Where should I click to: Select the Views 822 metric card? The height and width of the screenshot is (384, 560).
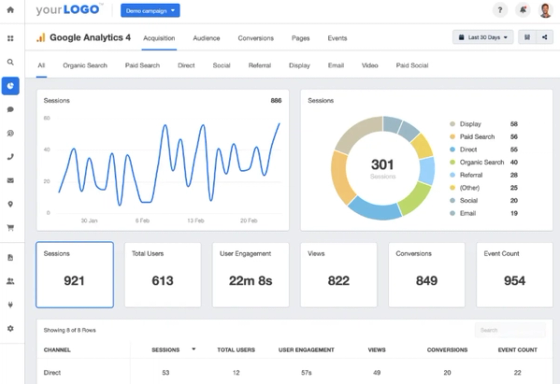tap(339, 275)
